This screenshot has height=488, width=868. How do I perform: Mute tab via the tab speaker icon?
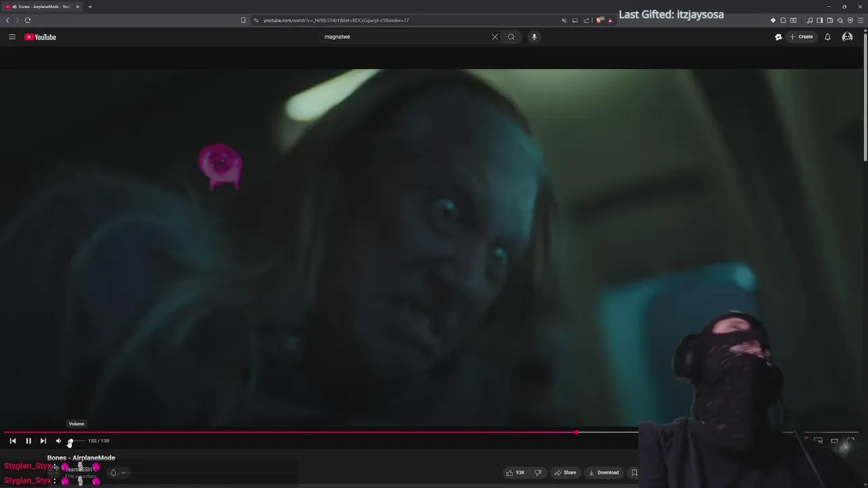14,7
